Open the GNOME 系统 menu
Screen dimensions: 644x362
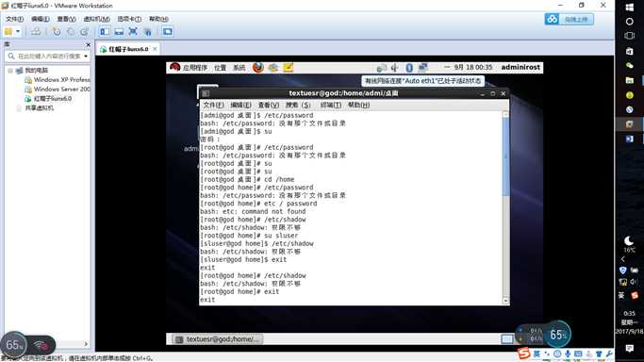239,68
